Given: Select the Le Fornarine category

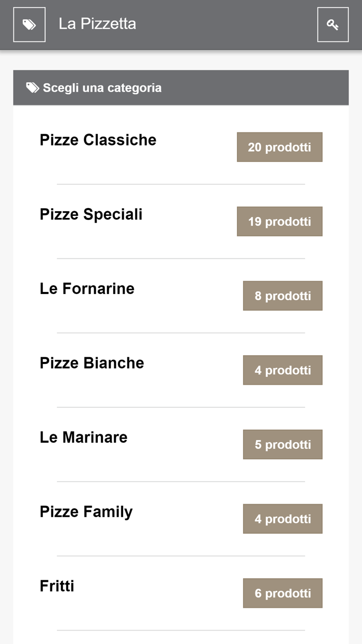Looking at the screenshot, I should pos(87,289).
